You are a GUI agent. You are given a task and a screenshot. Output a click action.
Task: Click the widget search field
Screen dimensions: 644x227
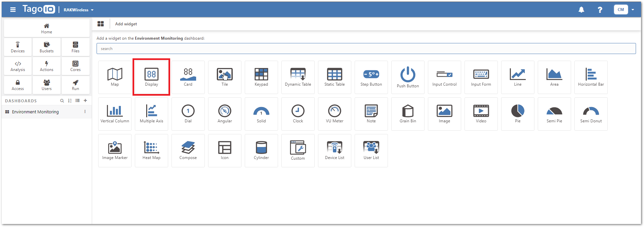(x=366, y=49)
